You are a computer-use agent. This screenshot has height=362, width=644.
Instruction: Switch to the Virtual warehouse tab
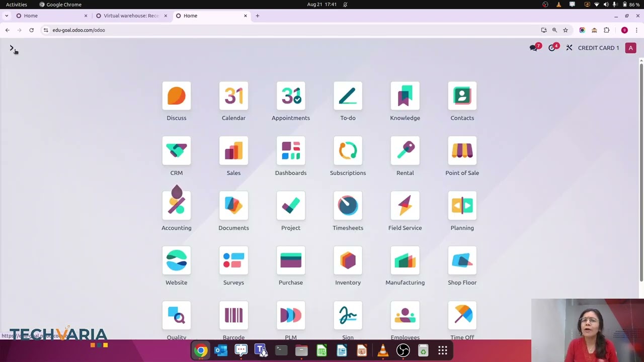pos(131,16)
